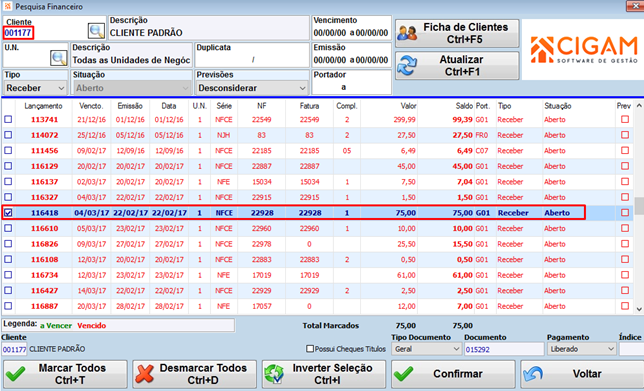Click the table vertical scrollbar thumb
Image resolution: width=644 pixels, height=391 pixels.
click(x=639, y=206)
